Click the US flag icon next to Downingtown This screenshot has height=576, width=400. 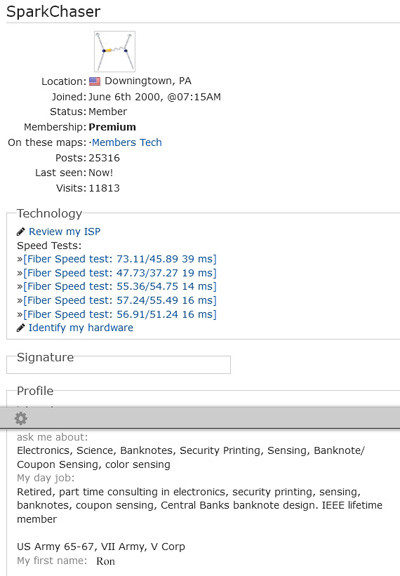coord(95,81)
